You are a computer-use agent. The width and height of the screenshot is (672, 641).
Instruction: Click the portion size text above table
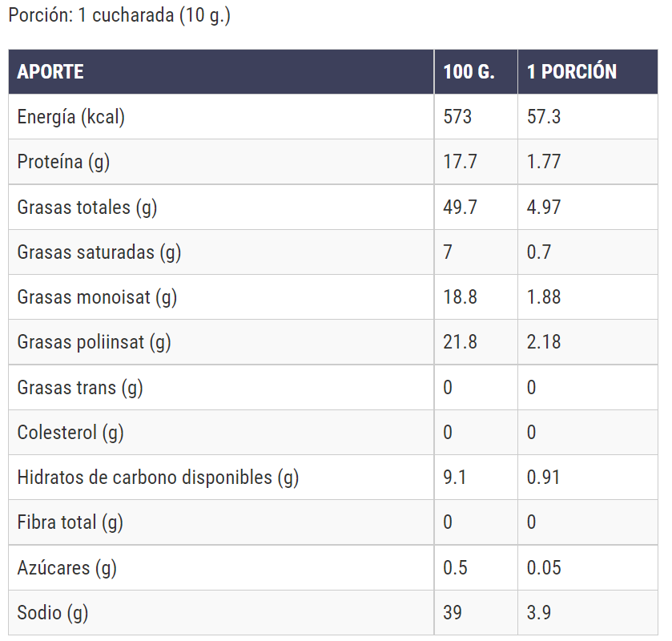point(119,16)
